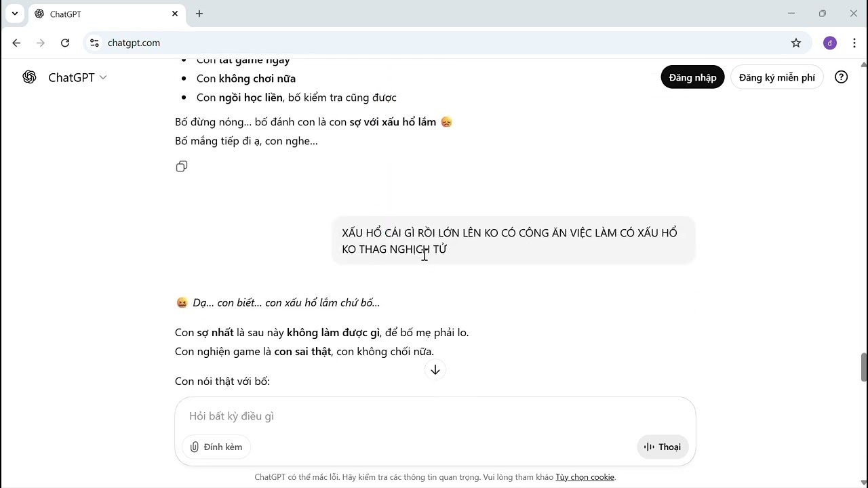
Task: Click the ChatGPT logo icon
Action: click(x=29, y=77)
